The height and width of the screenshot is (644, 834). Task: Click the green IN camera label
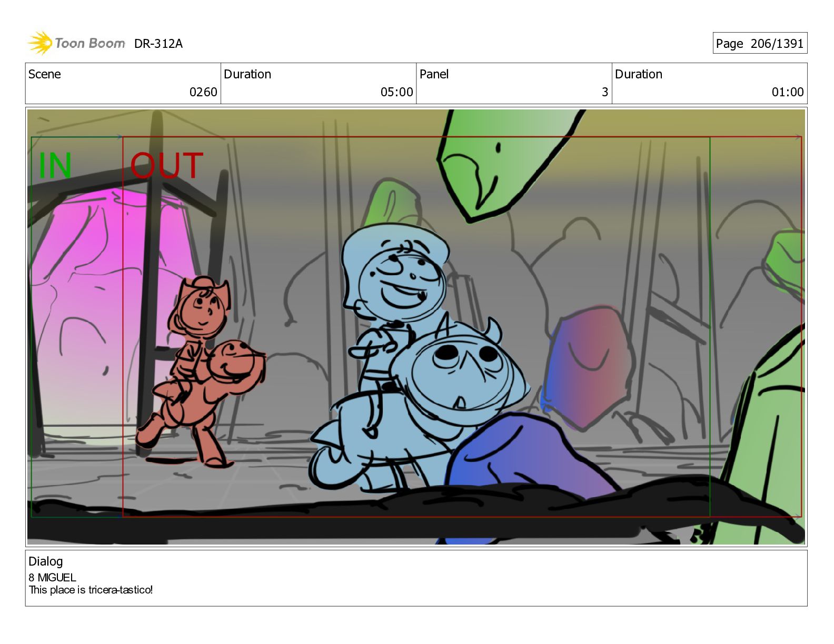pyautogui.click(x=55, y=166)
